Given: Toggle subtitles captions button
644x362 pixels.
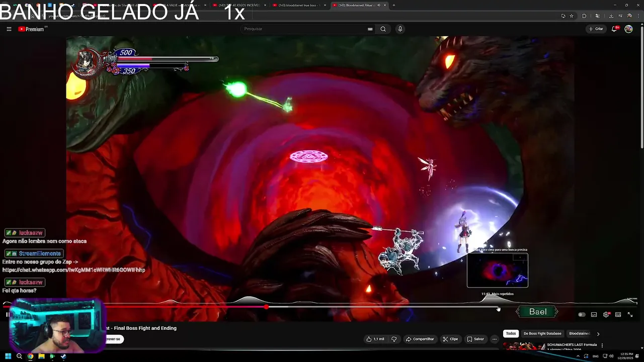Looking at the screenshot, I should click(594, 315).
